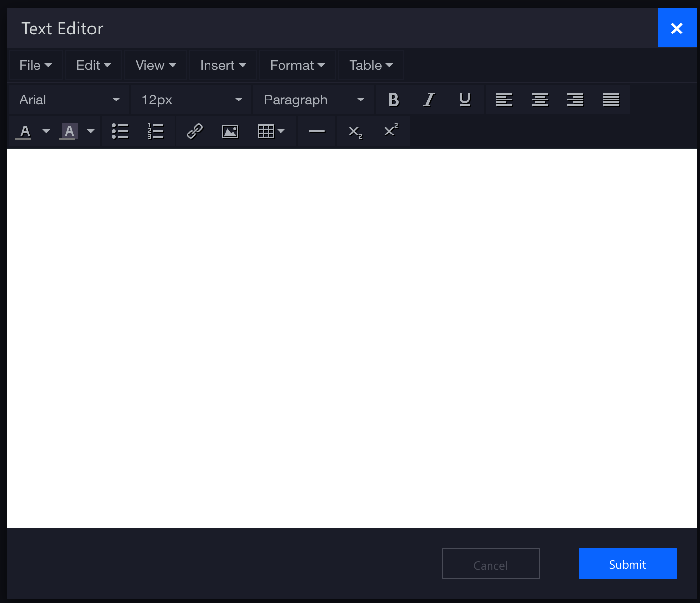The height and width of the screenshot is (603, 700).
Task: Insert a numbered list
Action: (155, 132)
